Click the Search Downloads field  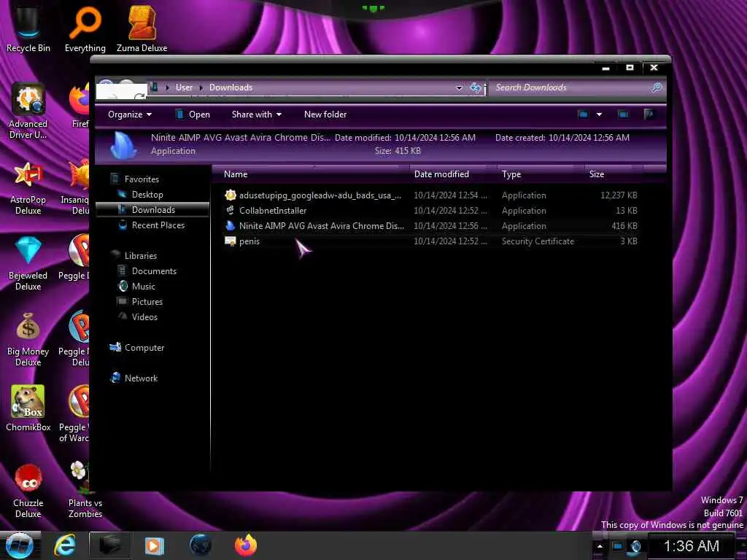[x=570, y=87]
